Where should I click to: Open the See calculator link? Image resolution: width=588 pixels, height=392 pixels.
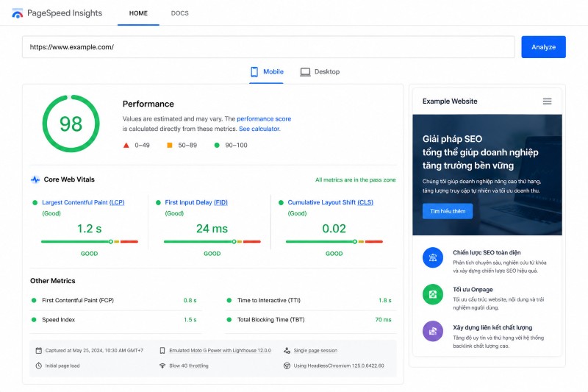coord(259,129)
